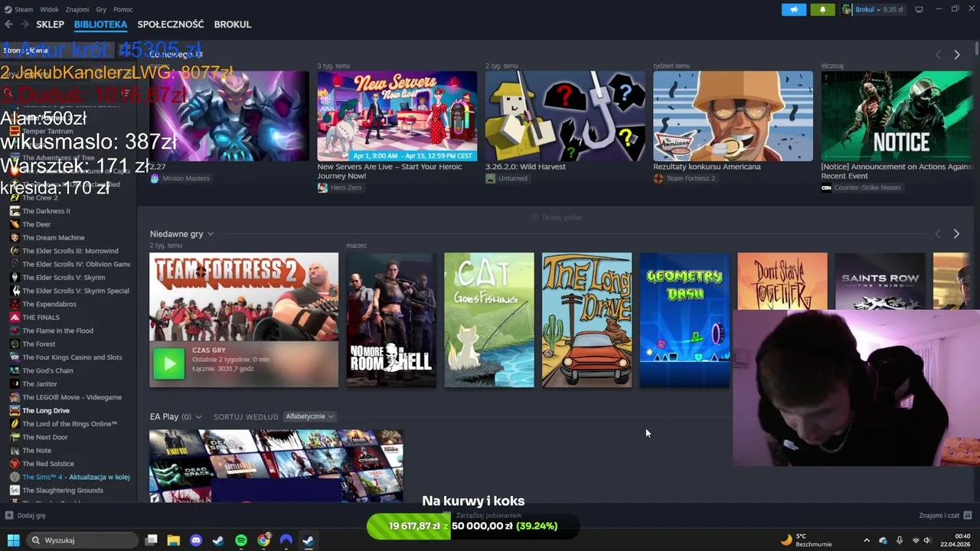Show next recent games with right arrow
This screenshot has height=551, width=980.
click(x=956, y=233)
